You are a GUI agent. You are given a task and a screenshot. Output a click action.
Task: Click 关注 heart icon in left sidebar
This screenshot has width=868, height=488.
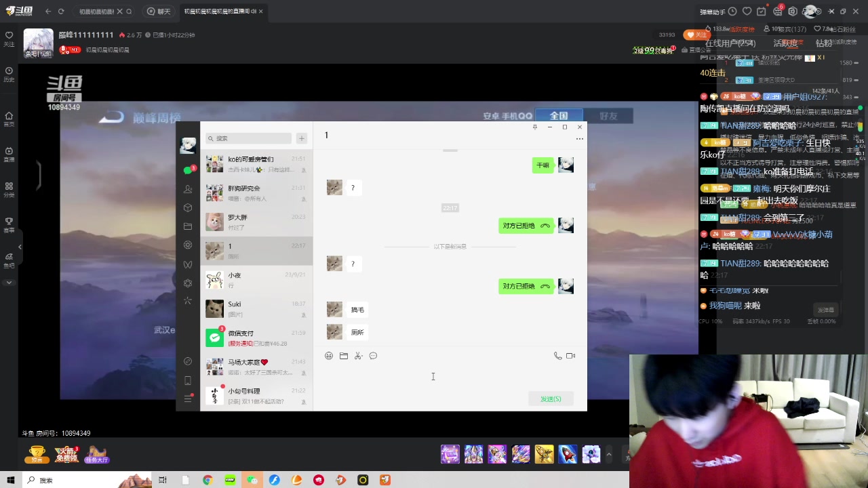(9, 39)
